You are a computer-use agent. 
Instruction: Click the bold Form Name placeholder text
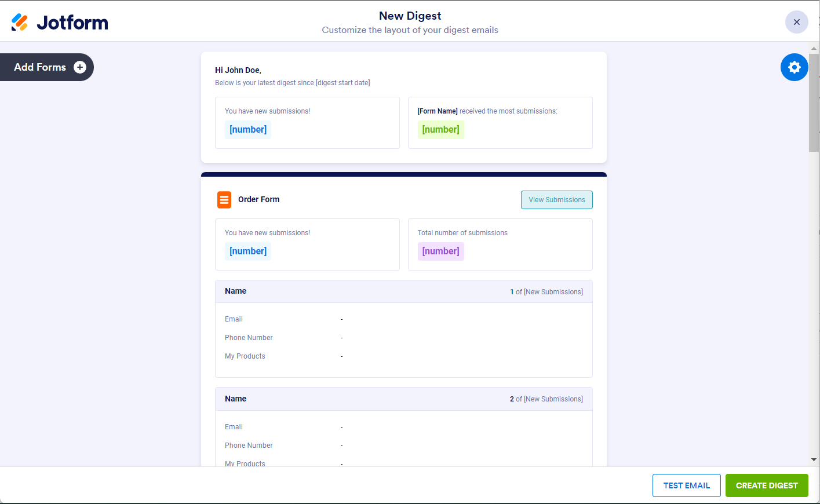pos(438,111)
